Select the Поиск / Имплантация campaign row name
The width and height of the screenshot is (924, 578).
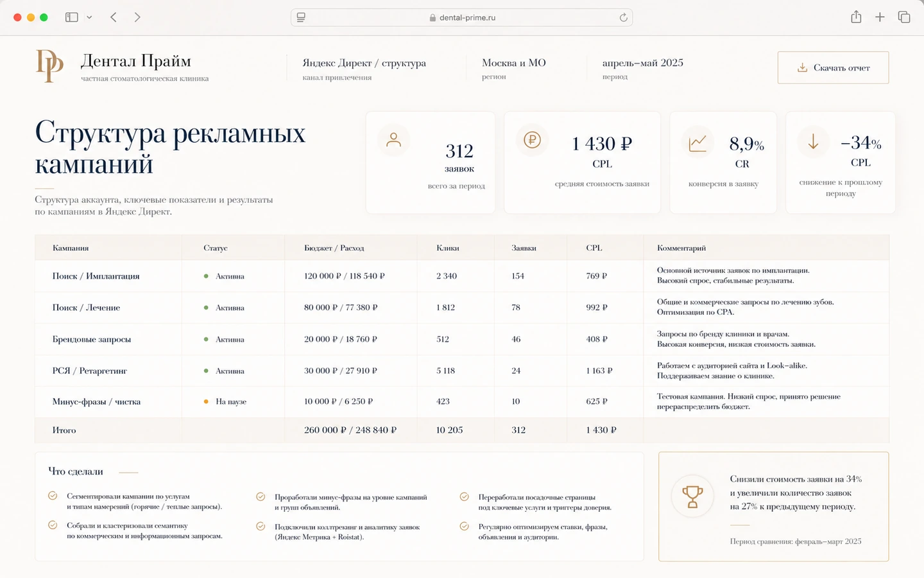(x=96, y=276)
